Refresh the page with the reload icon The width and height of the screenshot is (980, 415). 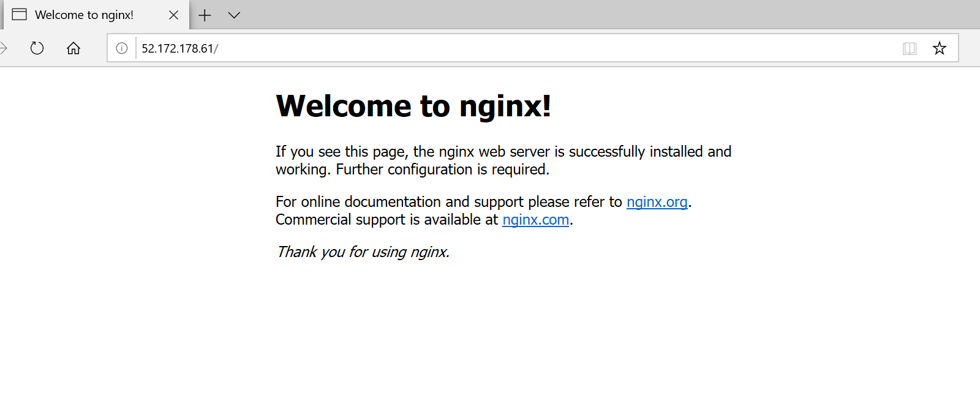(x=37, y=48)
